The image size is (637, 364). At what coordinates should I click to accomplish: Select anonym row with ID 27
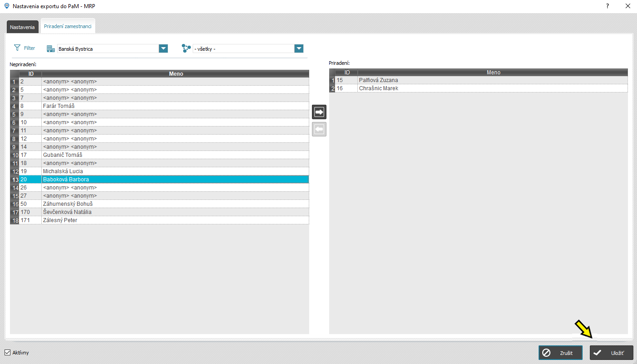(x=160, y=196)
